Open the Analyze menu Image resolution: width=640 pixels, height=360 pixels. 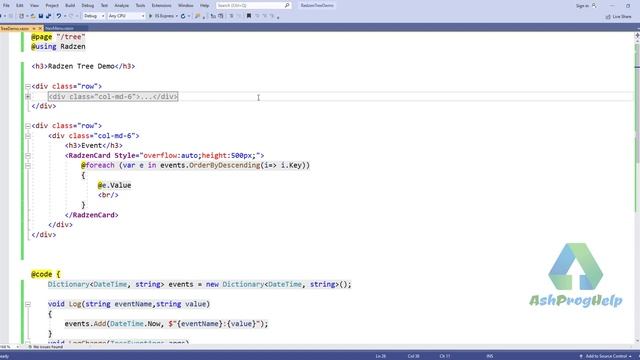tap(122, 6)
